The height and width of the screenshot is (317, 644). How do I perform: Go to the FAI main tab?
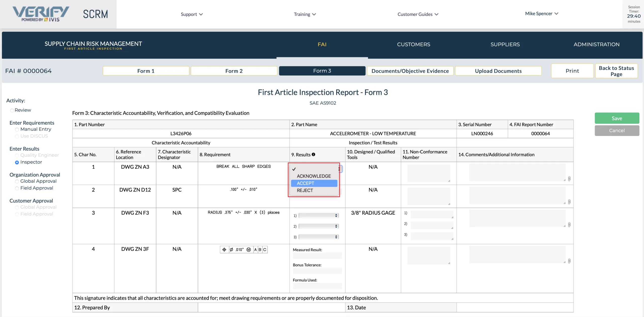tap(322, 44)
